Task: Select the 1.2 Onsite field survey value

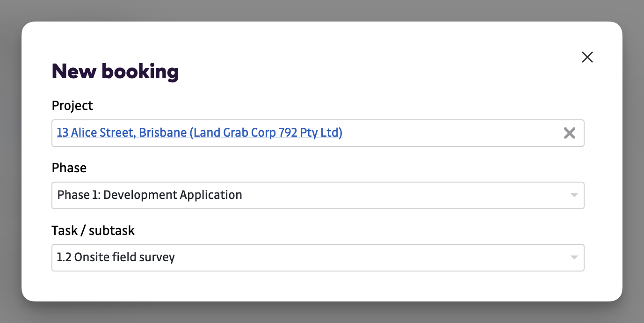Action: click(x=116, y=257)
